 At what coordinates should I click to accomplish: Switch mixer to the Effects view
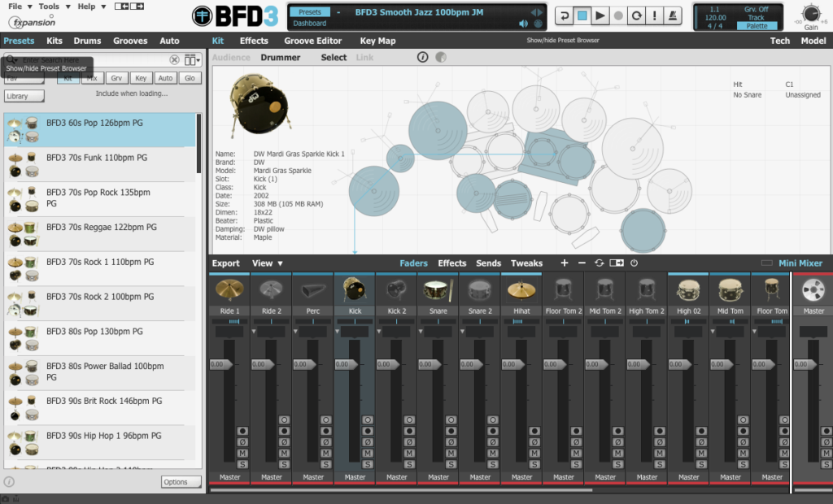click(452, 263)
